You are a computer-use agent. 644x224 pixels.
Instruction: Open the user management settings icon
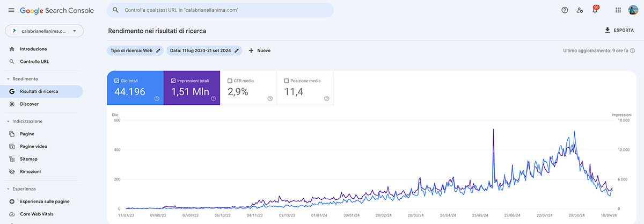pyautogui.click(x=580, y=10)
